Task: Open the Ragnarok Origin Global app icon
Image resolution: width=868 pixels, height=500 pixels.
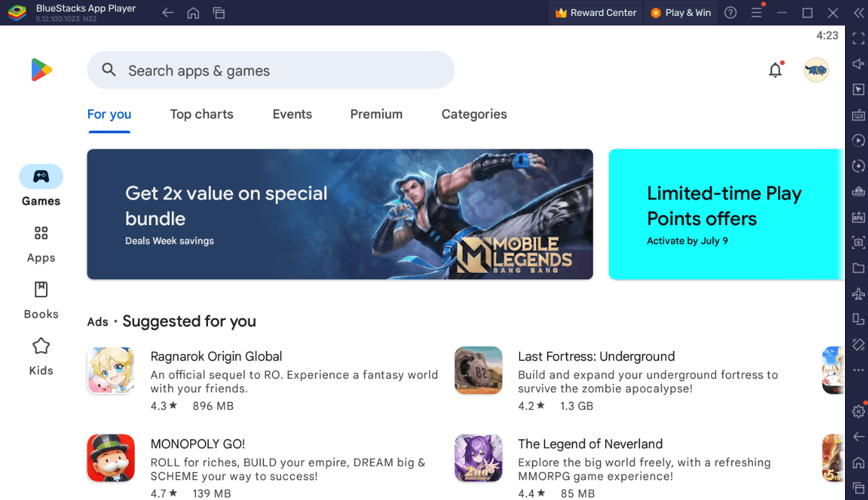Action: (x=110, y=371)
